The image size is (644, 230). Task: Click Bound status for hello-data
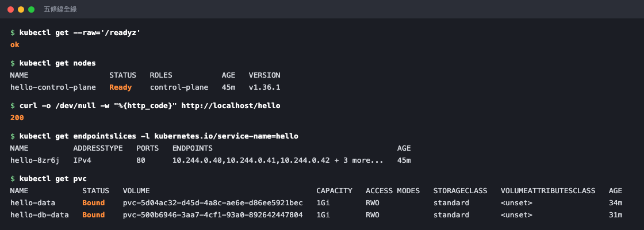(x=93, y=203)
